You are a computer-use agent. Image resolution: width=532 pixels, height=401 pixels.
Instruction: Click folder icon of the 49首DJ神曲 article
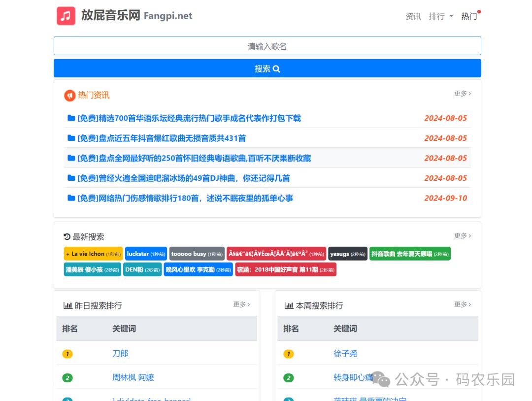[71, 178]
